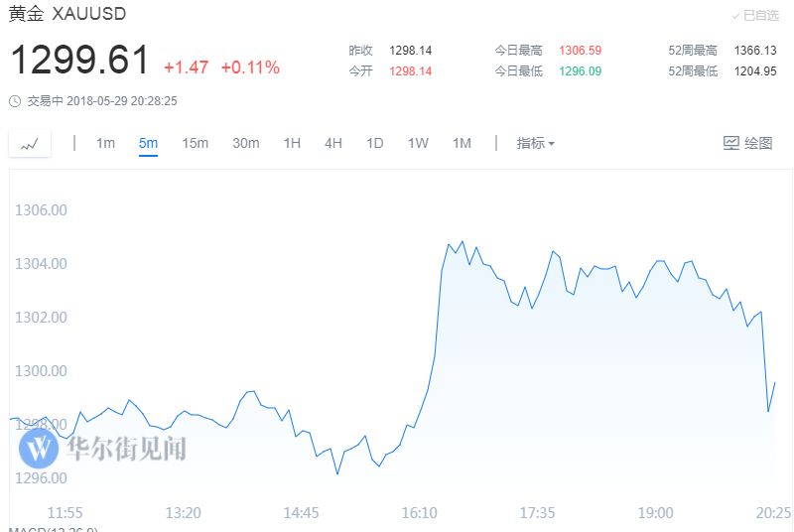Show the 1W weekly chart
794x532 pixels.
click(x=418, y=143)
